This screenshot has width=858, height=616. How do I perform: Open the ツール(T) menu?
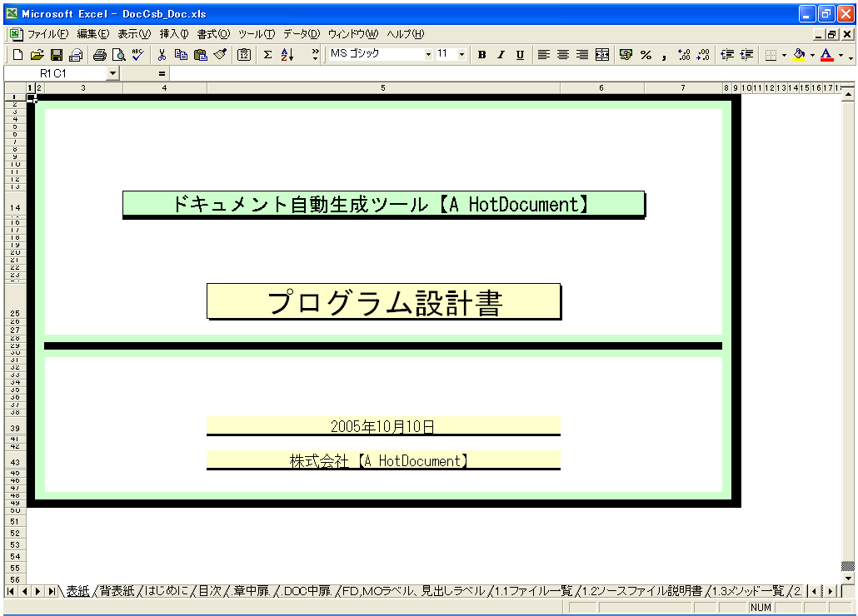[257, 34]
